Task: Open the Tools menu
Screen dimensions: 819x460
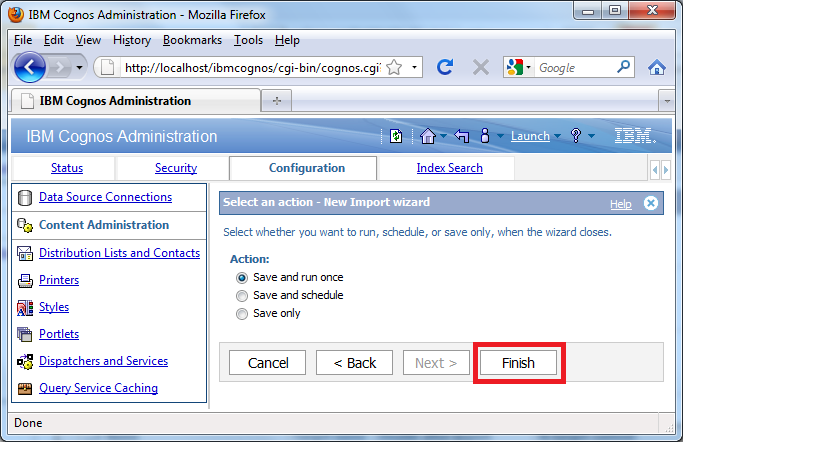Action: click(x=248, y=40)
